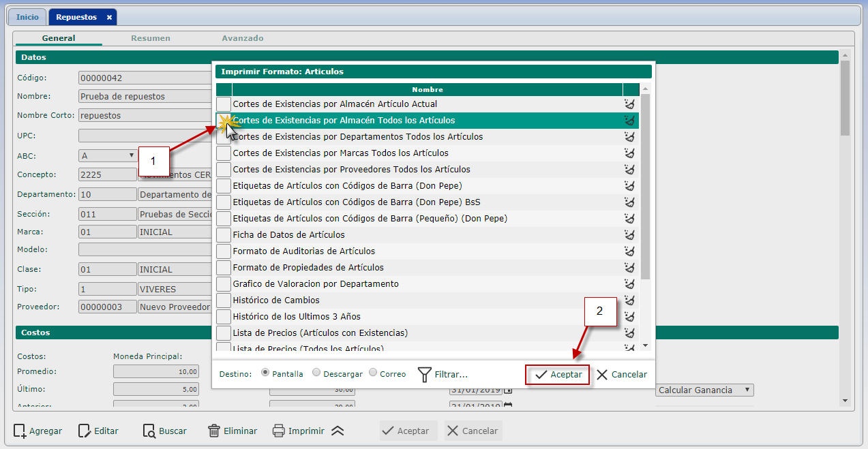Image resolution: width=868 pixels, height=449 pixels.
Task: Click the Imprimir printer icon
Action: (x=278, y=431)
